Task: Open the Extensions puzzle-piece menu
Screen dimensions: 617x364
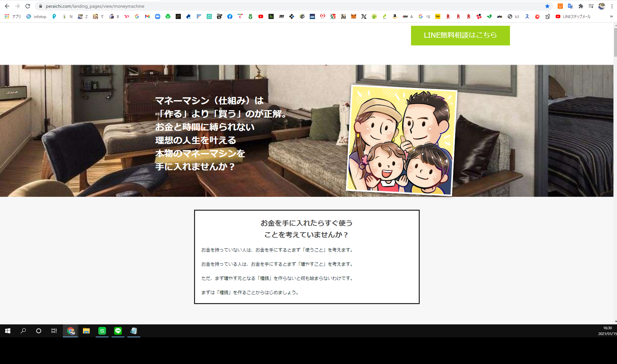Action: (581, 6)
